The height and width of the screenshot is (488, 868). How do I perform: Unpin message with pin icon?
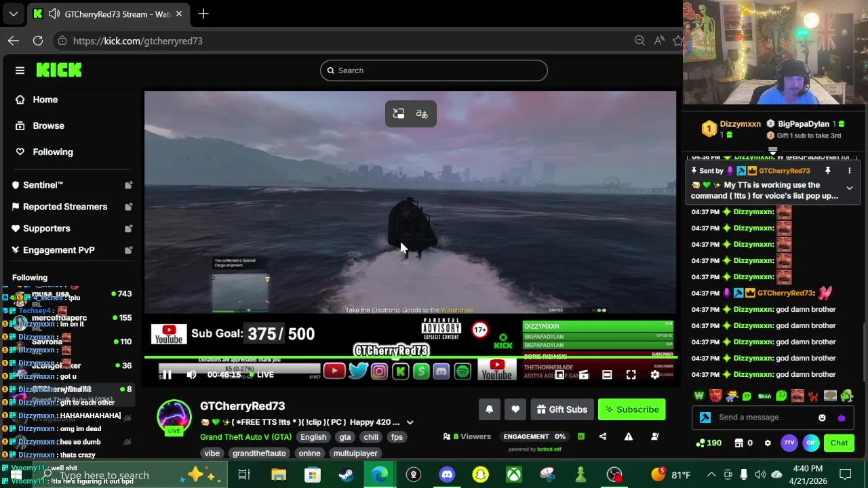click(x=827, y=171)
